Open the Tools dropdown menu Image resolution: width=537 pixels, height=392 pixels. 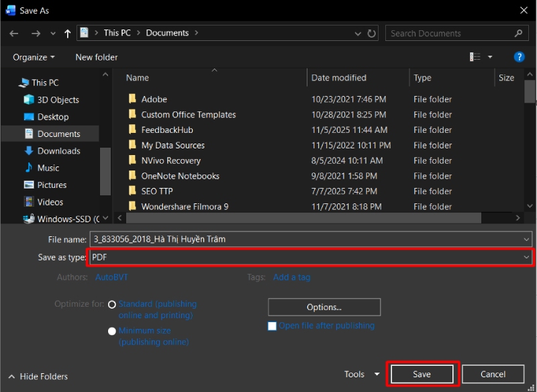pos(362,375)
